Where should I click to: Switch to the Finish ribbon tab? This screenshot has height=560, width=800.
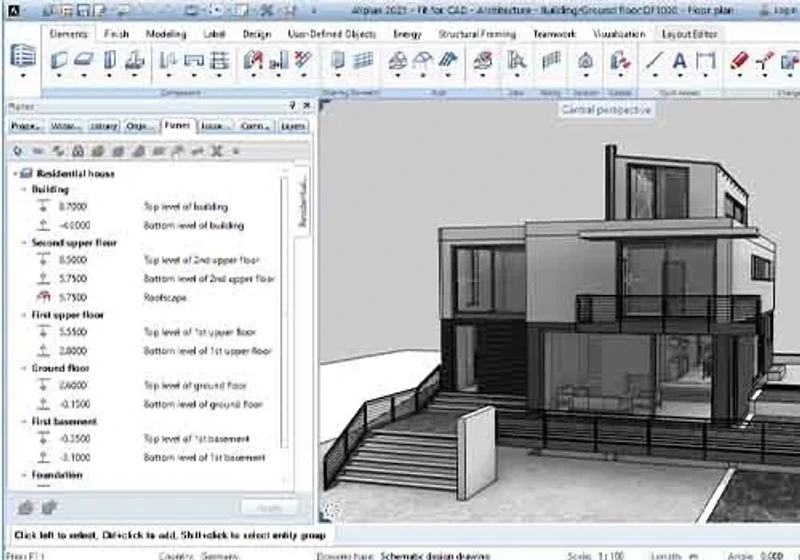(x=116, y=34)
